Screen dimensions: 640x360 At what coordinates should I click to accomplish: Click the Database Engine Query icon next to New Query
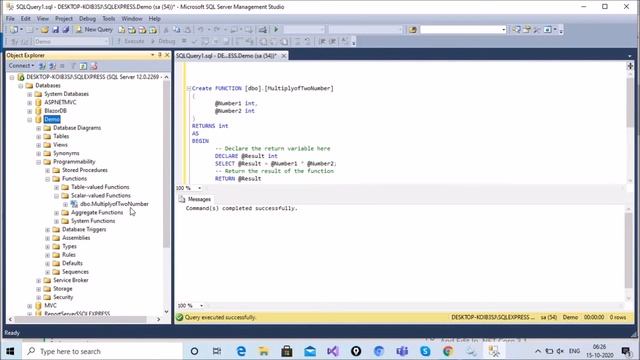point(122,29)
